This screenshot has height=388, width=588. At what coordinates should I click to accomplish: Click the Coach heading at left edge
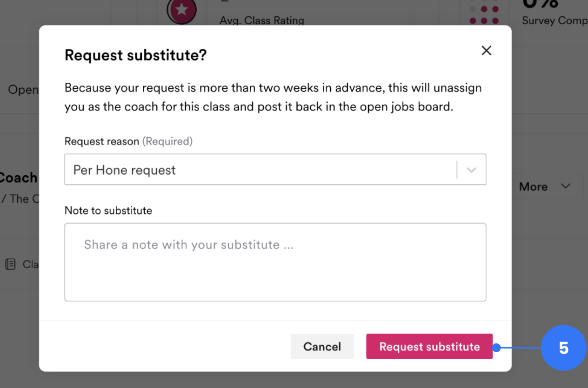tap(19, 178)
